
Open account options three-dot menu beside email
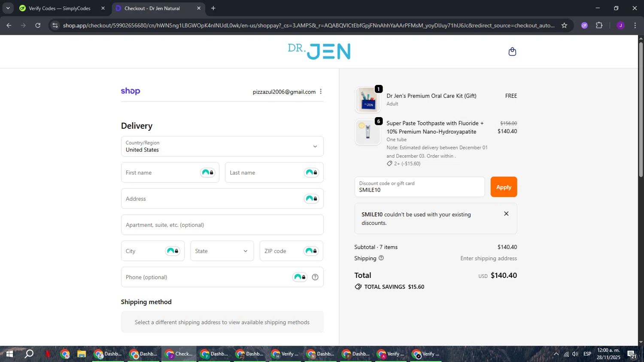point(321,92)
